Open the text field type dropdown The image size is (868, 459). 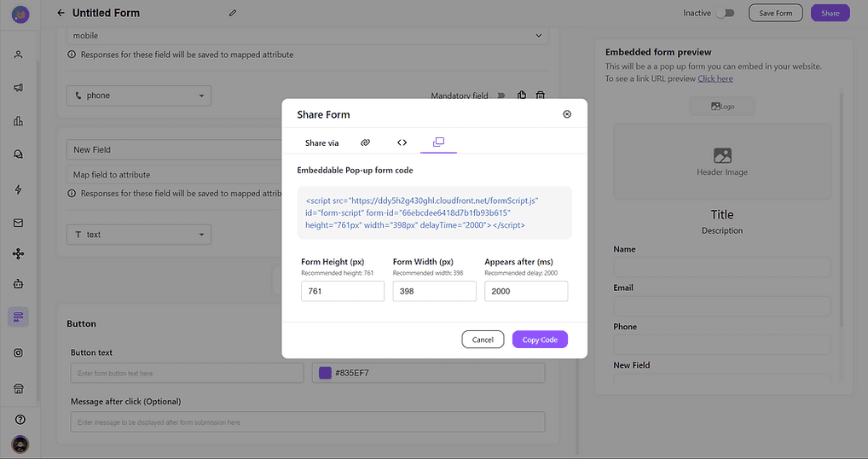(x=139, y=235)
